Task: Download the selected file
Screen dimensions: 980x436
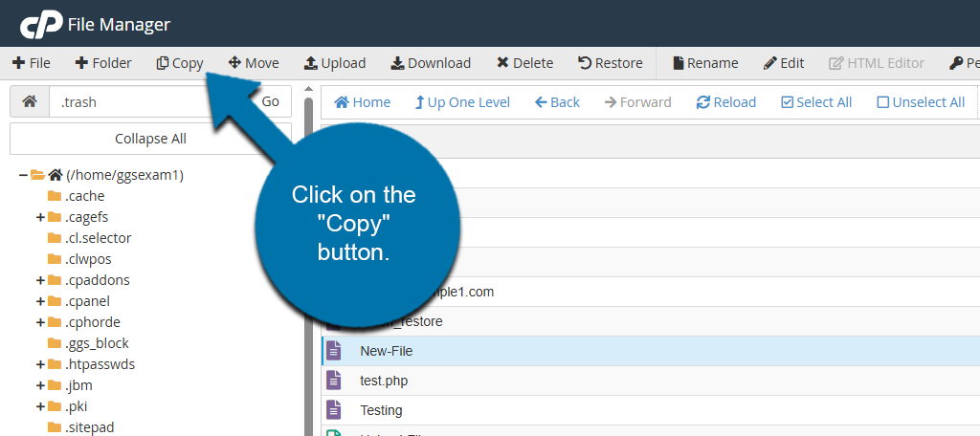Action: pyautogui.click(x=431, y=63)
